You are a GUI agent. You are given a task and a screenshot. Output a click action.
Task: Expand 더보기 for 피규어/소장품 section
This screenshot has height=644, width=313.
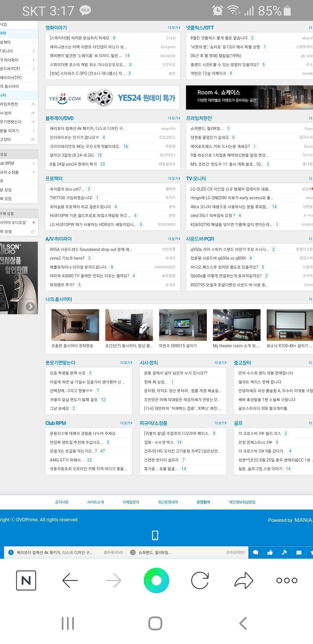(x=221, y=423)
